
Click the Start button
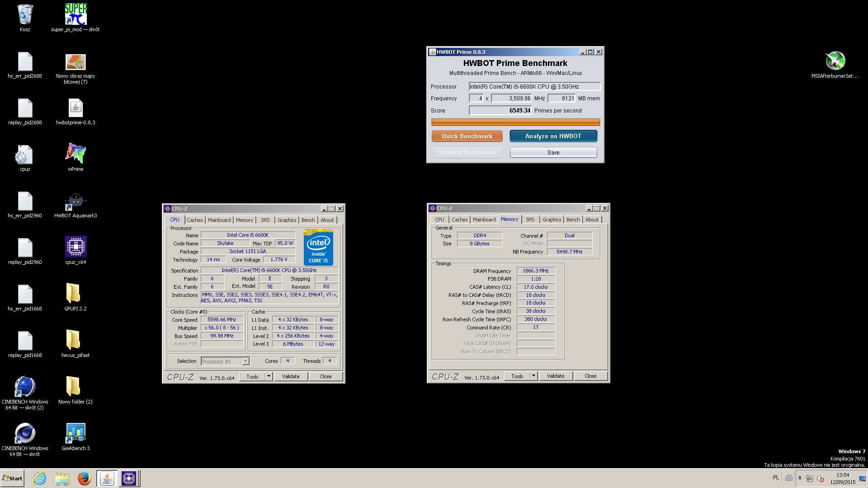tap(12, 479)
